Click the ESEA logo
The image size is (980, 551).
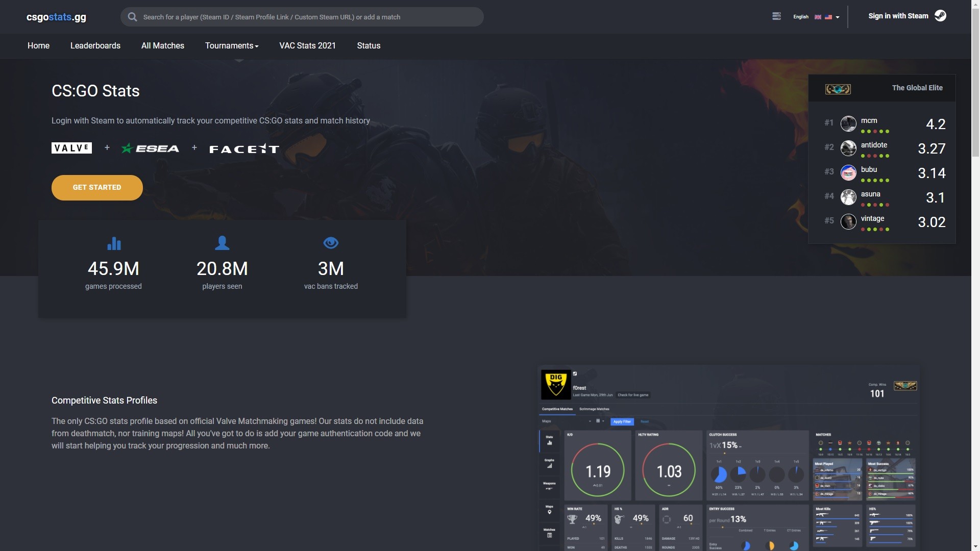150,148
